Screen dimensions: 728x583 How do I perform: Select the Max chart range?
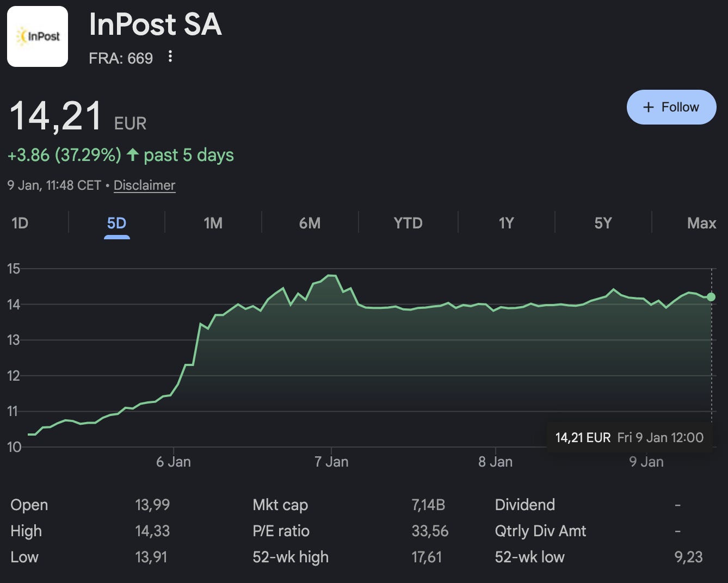click(701, 223)
